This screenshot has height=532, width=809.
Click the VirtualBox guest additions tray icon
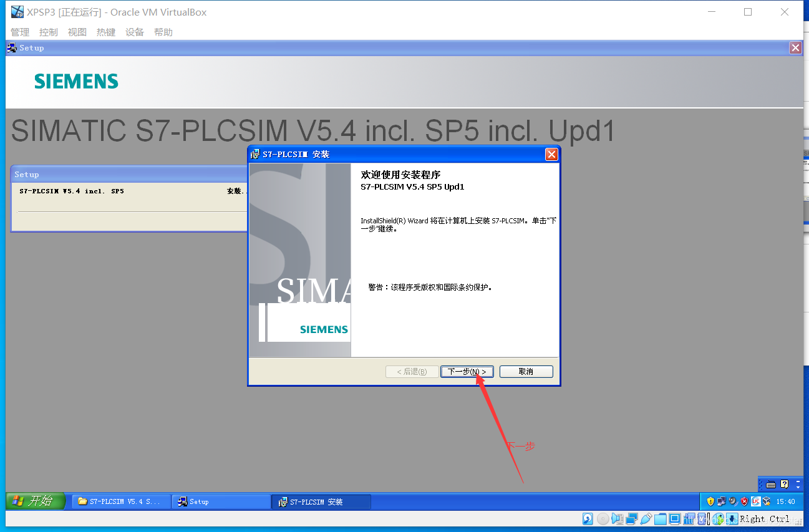(766, 501)
